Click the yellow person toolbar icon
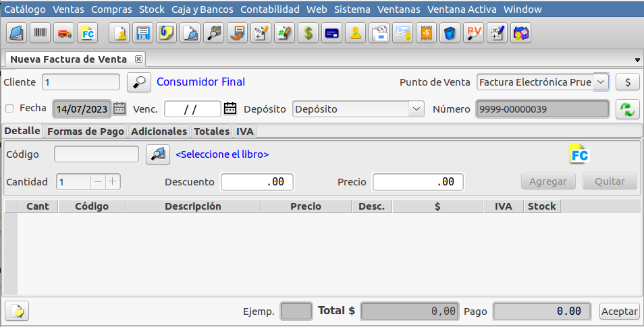Viewport: 644px width, 327px height. [355, 33]
